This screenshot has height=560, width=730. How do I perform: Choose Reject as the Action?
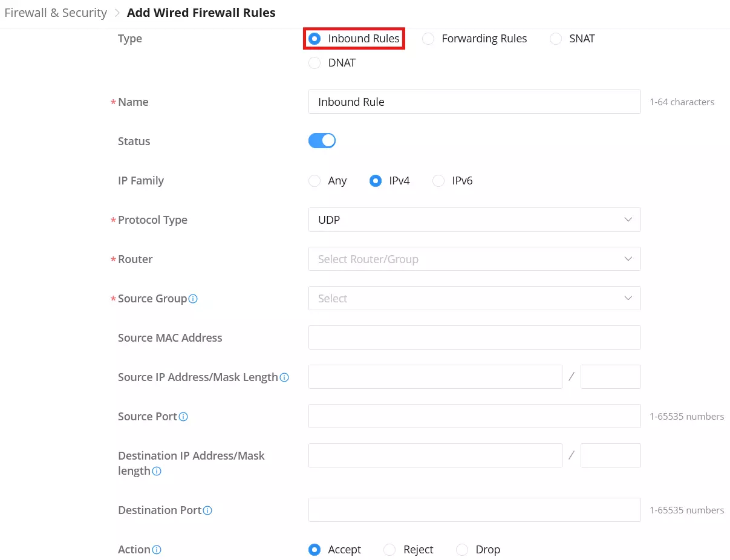coord(409,550)
